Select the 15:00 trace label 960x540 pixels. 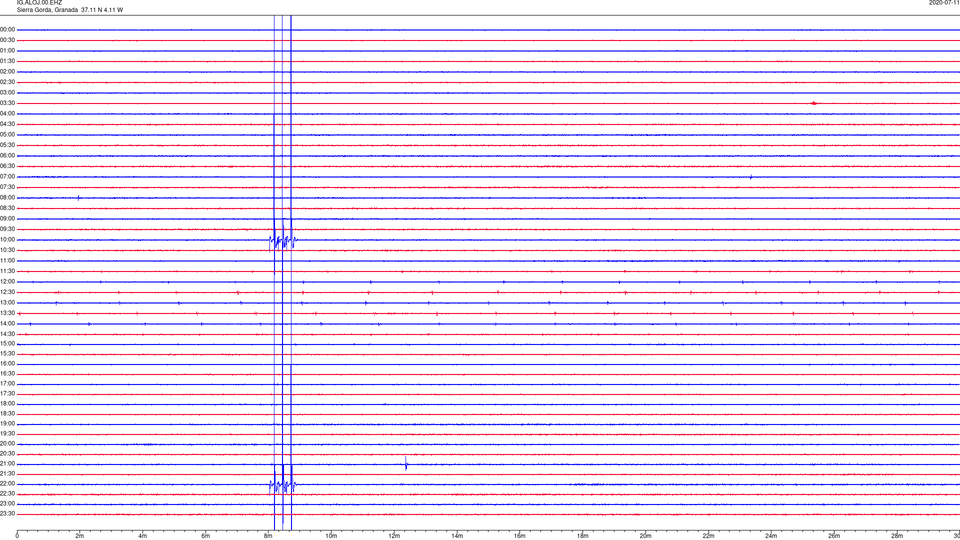tap(8, 343)
